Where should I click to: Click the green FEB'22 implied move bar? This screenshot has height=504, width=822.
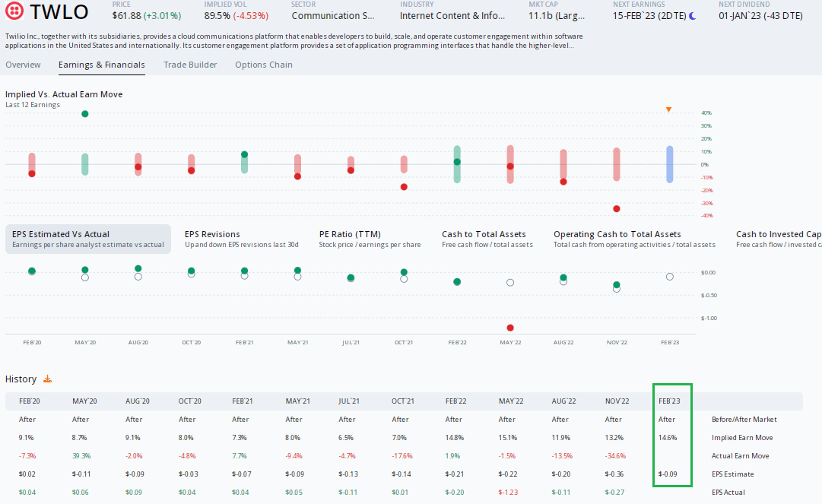tap(457, 164)
